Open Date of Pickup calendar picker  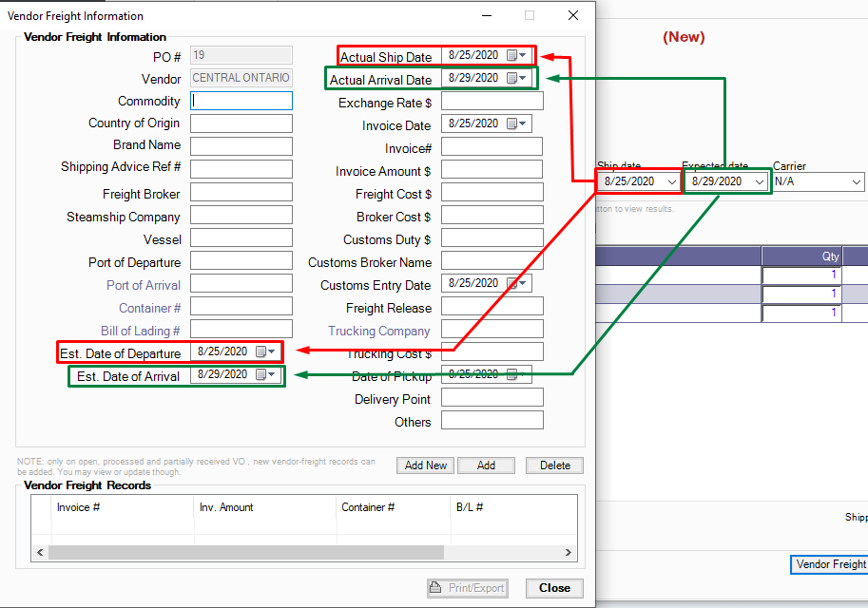point(515,375)
